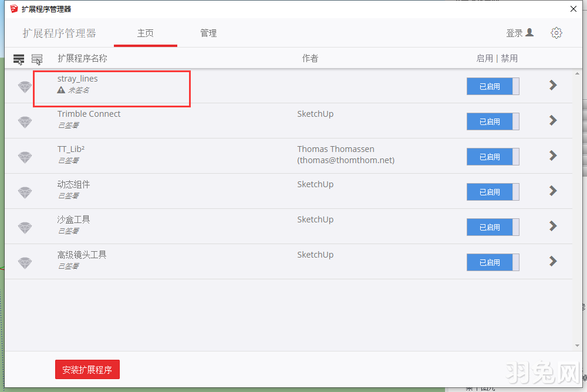Image resolution: width=587 pixels, height=392 pixels.
Task: Open details for 高级镜头工具 via arrow
Action: [x=552, y=261]
